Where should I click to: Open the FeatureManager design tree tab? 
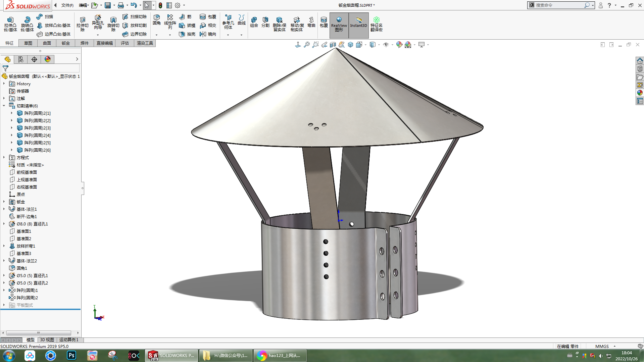point(7,59)
